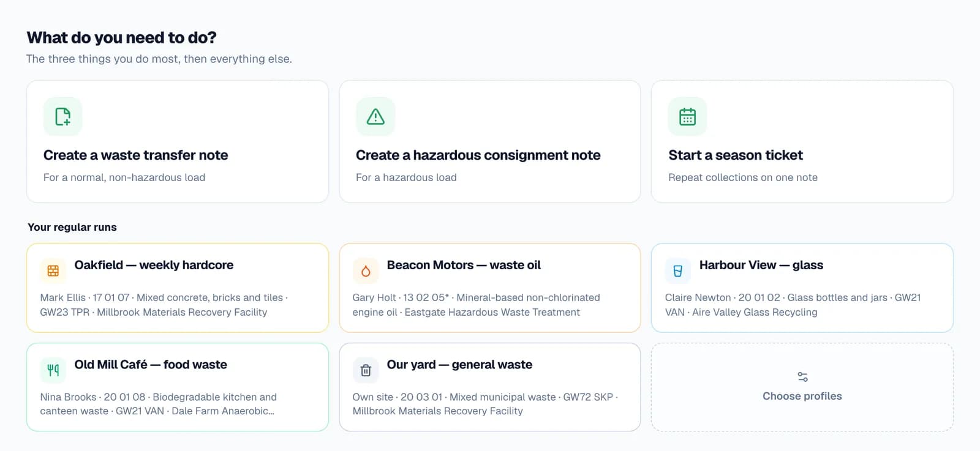Click the sliders icon above Choose profiles
This screenshot has width=980, height=451.
(802, 377)
